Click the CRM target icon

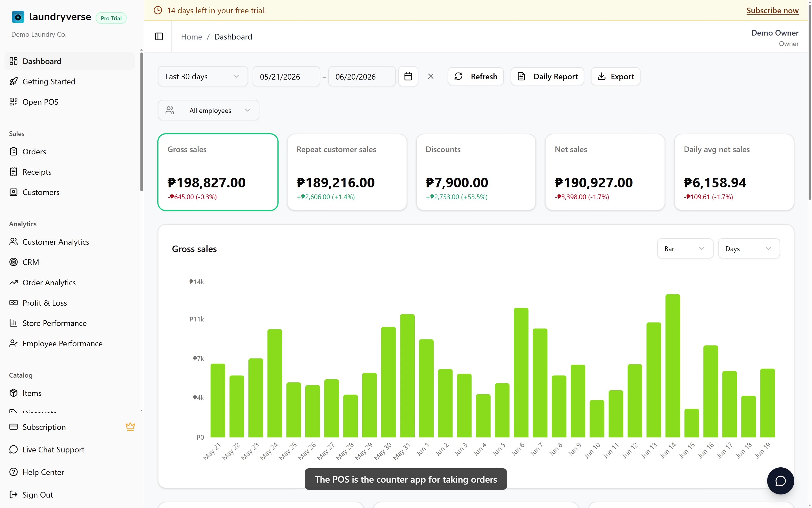pyautogui.click(x=14, y=262)
